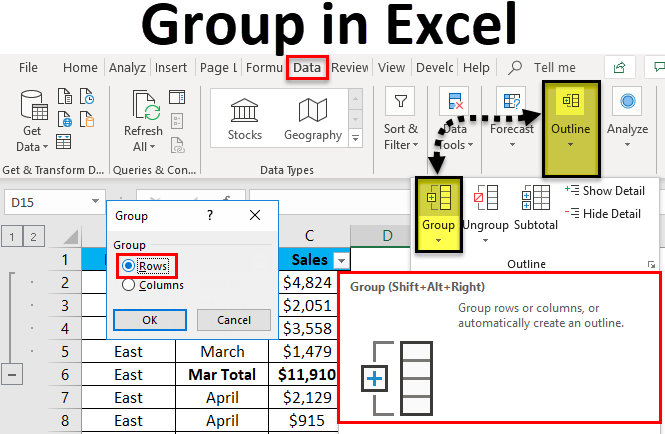
Task: Switch to the Home tab
Action: coord(80,67)
